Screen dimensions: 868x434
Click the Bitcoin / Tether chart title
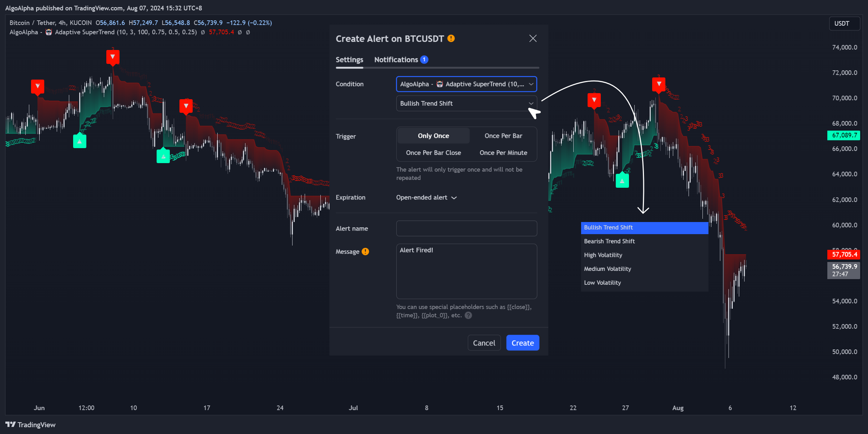[x=50, y=23]
